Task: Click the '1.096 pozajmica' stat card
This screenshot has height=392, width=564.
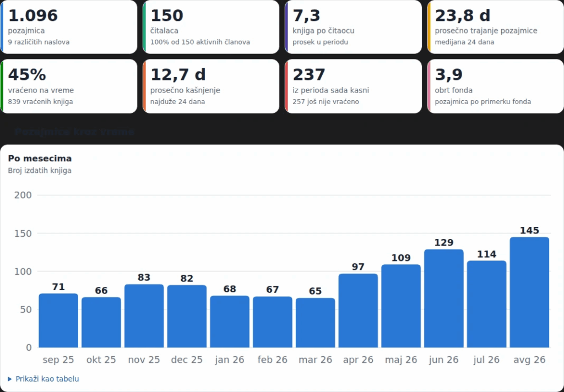Action: click(69, 27)
